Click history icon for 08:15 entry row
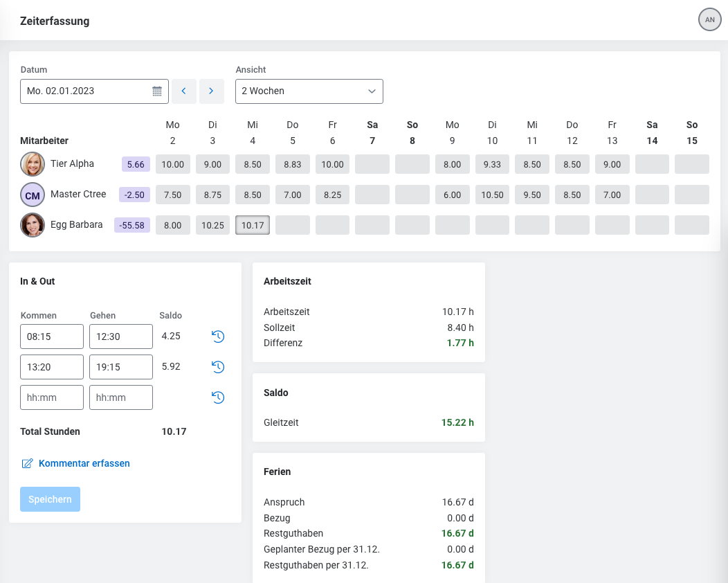The height and width of the screenshot is (583, 728). [x=218, y=337]
